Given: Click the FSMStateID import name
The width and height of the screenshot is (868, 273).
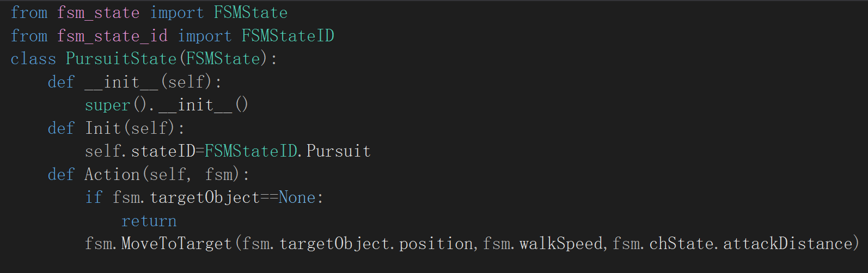Looking at the screenshot, I should (288, 36).
